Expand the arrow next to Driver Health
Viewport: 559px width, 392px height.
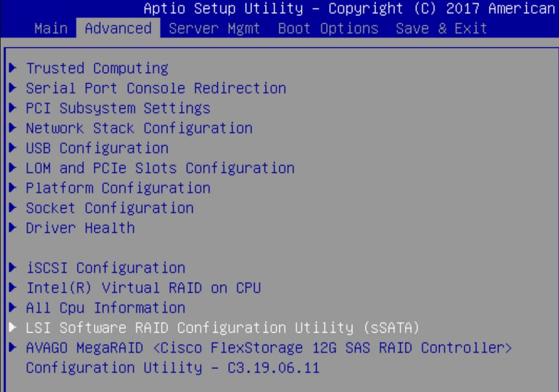tap(13, 228)
